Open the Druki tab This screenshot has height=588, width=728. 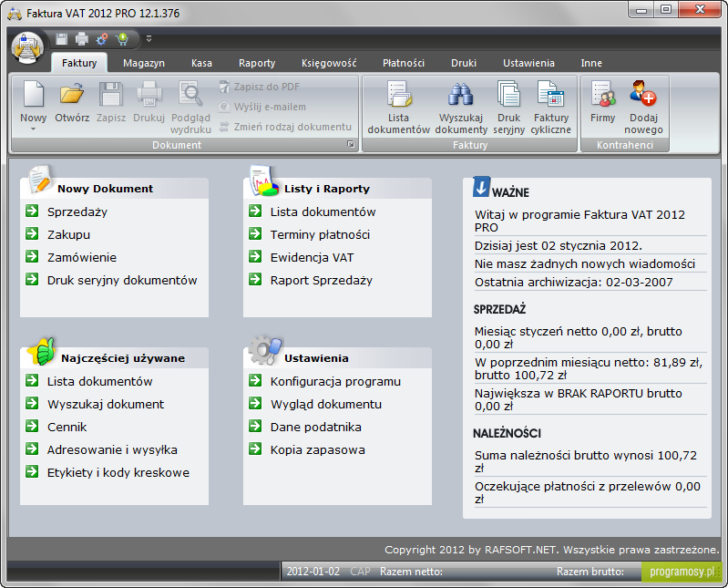click(464, 63)
